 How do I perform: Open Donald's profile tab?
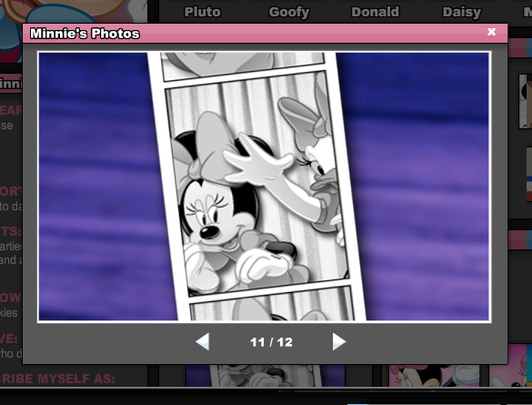[376, 12]
